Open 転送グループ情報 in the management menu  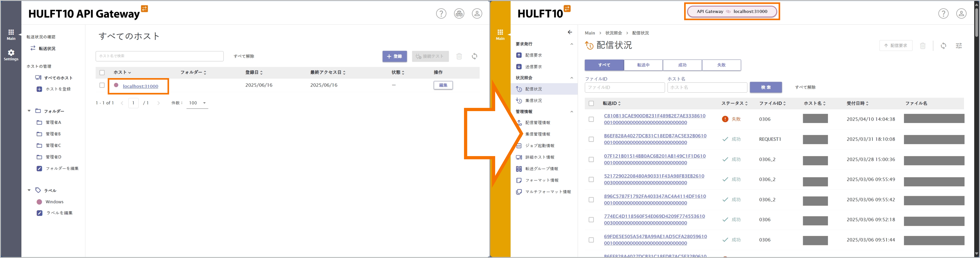click(541, 169)
